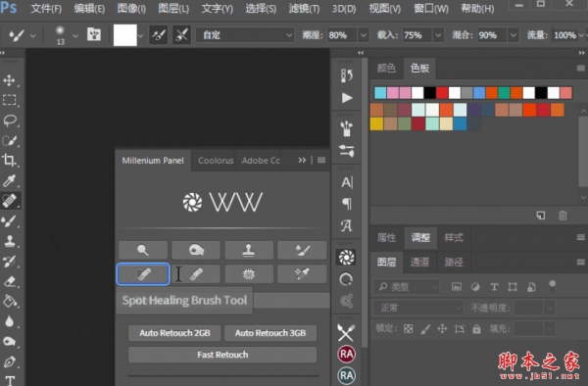Select the Move tool
Viewport: 588px width, 386px height.
(10, 80)
